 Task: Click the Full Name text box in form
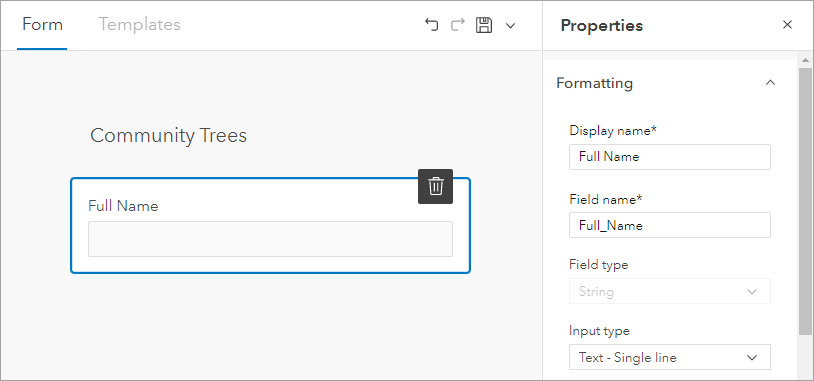click(270, 239)
